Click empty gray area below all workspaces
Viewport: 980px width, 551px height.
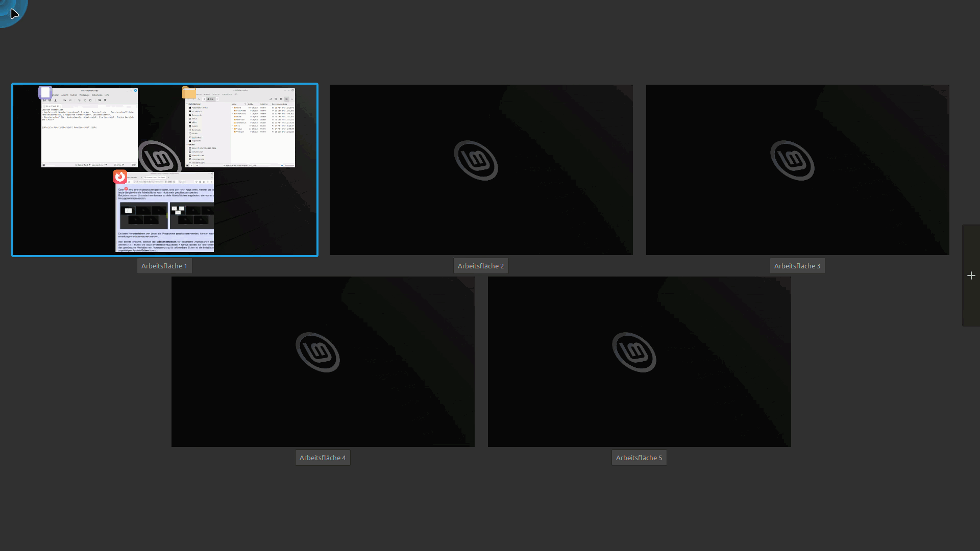(x=490, y=510)
